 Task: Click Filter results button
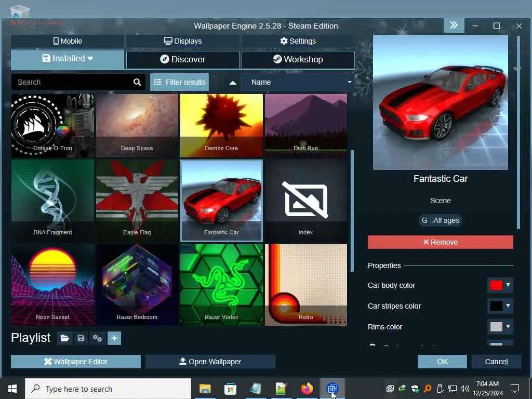[179, 82]
